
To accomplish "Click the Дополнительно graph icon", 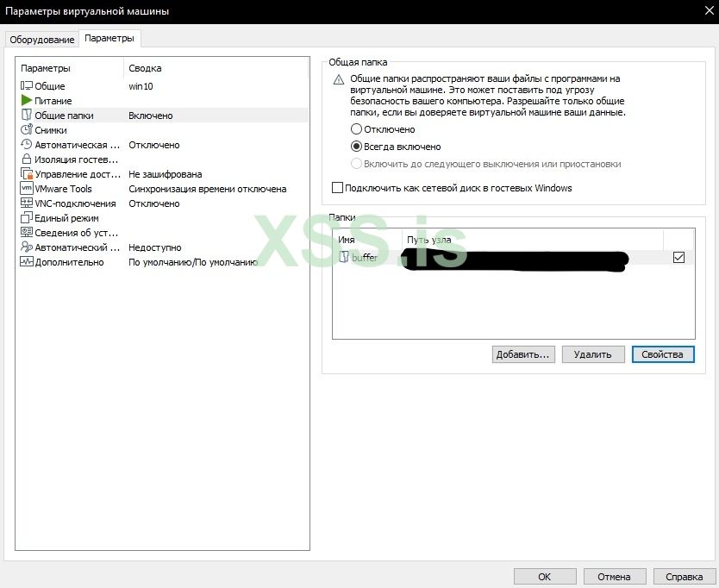I will point(27,262).
